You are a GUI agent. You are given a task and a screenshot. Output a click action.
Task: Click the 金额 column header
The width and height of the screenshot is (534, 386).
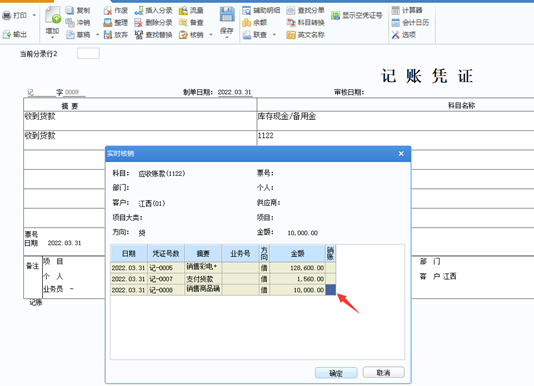pyautogui.click(x=298, y=253)
